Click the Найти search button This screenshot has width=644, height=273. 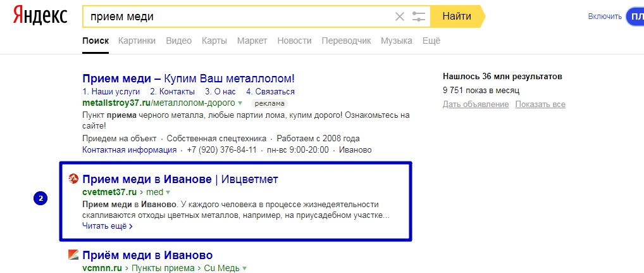(x=457, y=16)
